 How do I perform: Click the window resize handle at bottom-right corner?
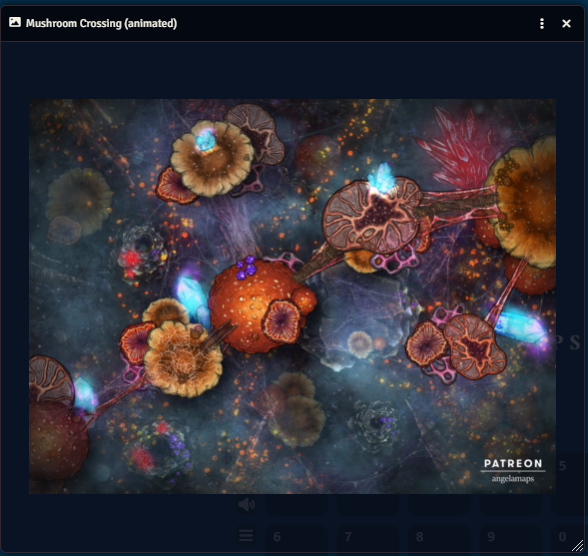578,546
